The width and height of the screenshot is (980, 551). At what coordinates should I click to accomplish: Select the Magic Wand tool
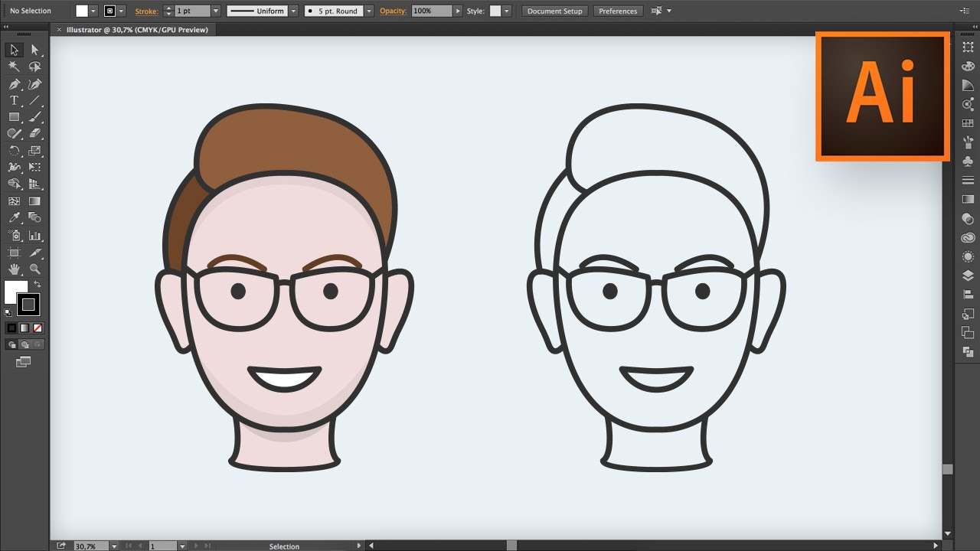click(x=14, y=67)
